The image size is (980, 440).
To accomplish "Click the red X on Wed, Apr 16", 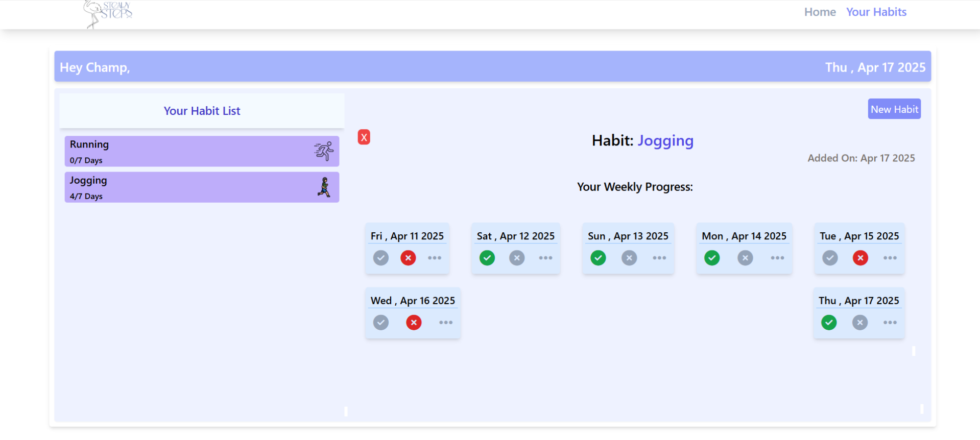I will 414,323.
